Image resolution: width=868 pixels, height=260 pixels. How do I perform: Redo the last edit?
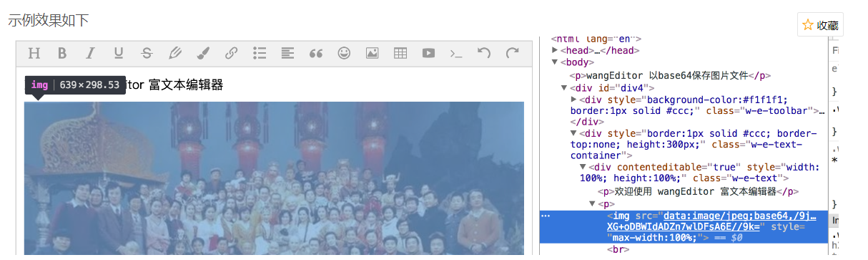(x=512, y=53)
